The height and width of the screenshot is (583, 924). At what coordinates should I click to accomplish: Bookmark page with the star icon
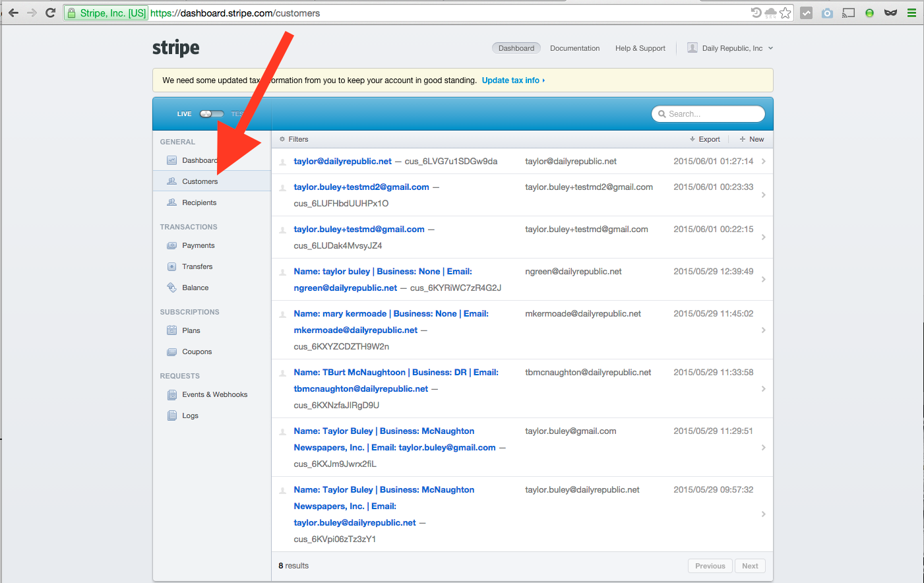tap(785, 13)
